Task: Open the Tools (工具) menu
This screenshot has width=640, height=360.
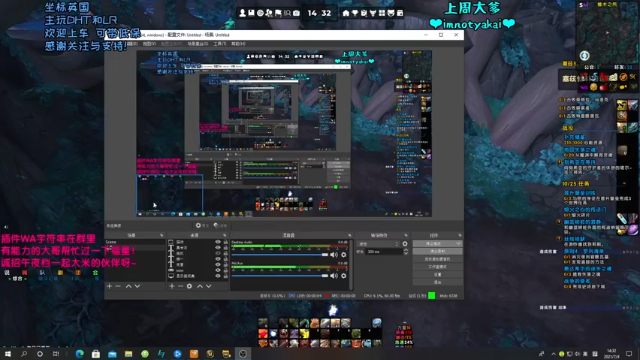Action: [x=220, y=44]
